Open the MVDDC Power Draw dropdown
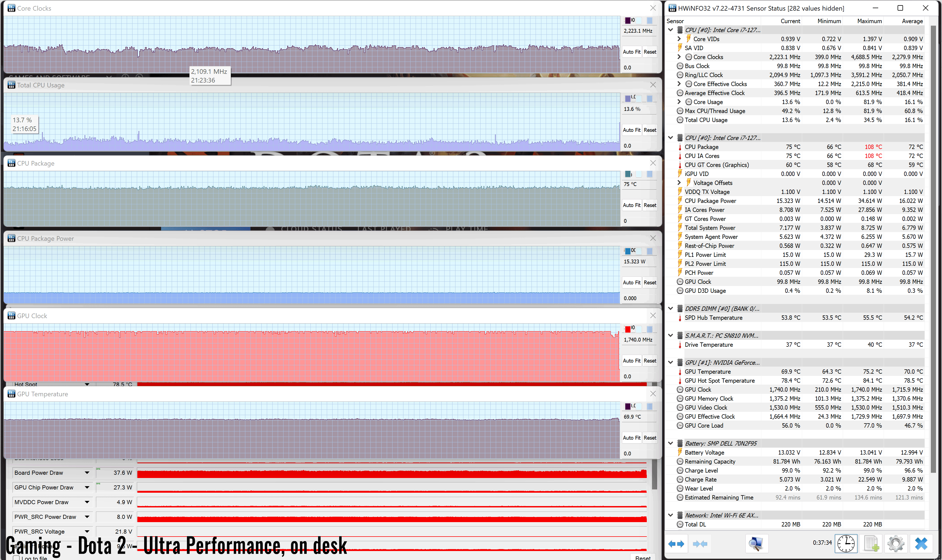The image size is (942, 560). (87, 502)
